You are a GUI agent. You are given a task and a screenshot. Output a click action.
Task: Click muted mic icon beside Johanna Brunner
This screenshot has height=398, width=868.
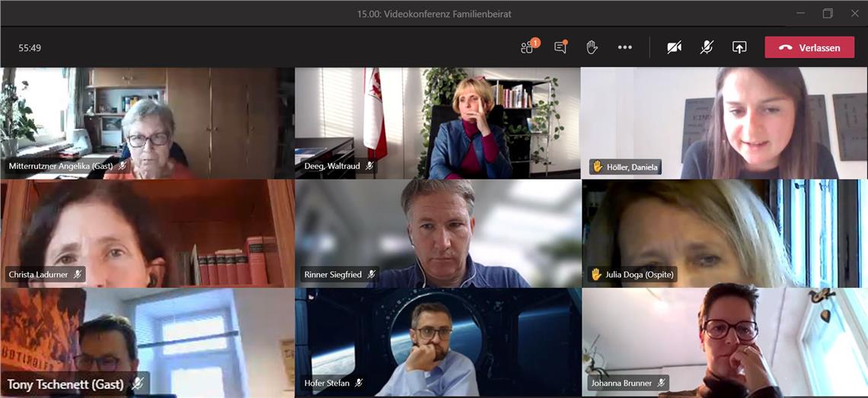[x=662, y=383]
